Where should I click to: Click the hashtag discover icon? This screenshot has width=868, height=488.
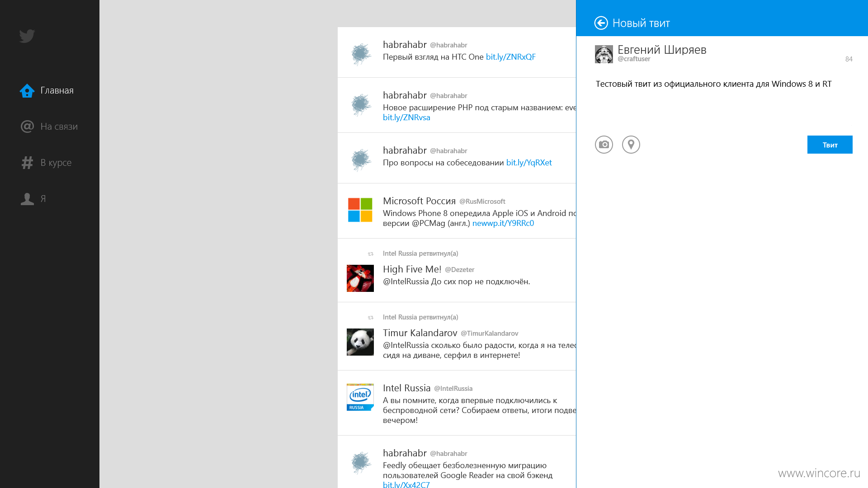coord(27,163)
